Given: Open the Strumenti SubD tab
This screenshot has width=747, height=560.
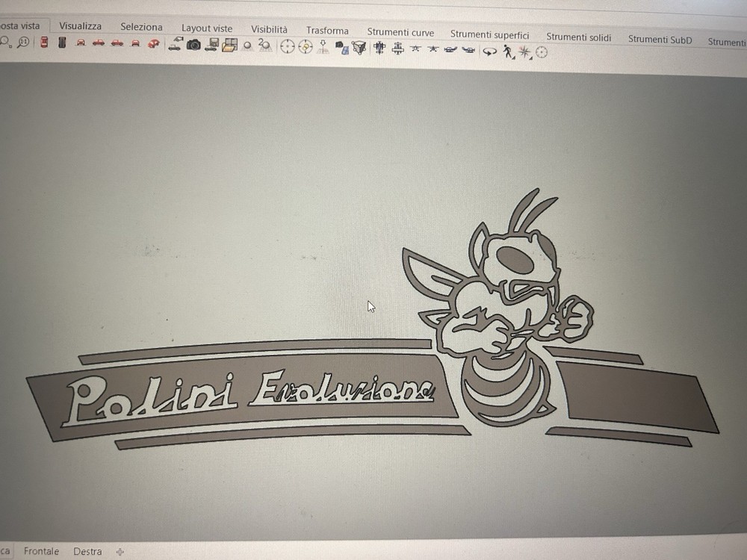Looking at the screenshot, I should click(660, 40).
